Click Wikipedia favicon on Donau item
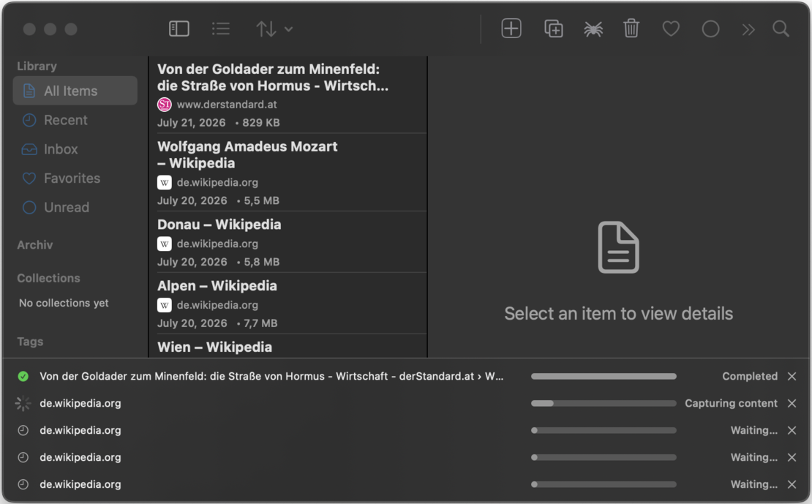 (x=164, y=244)
